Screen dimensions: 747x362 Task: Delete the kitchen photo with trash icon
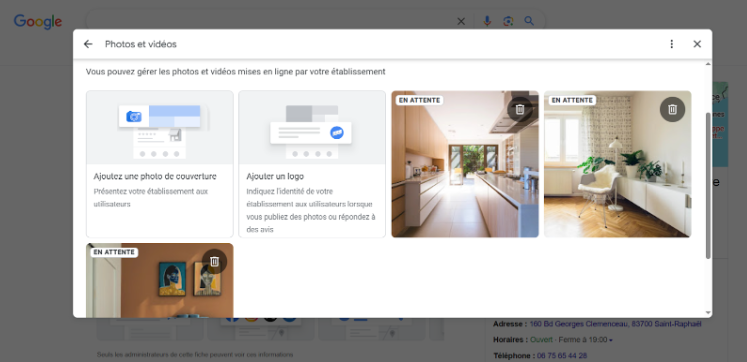click(520, 110)
